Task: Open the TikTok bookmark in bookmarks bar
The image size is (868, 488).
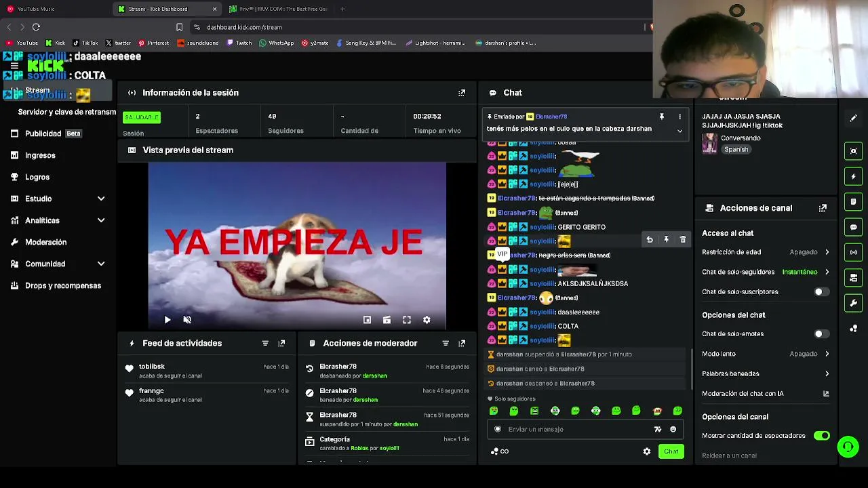Action: pos(85,43)
